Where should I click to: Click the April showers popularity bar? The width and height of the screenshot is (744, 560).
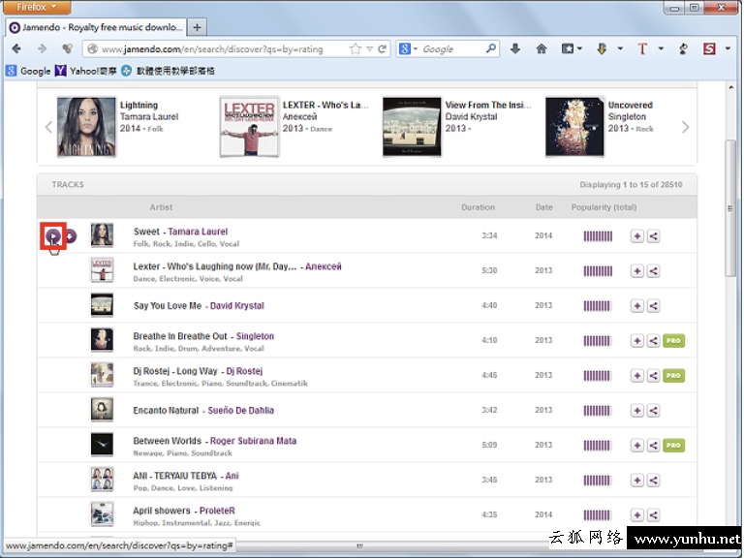tap(597, 514)
